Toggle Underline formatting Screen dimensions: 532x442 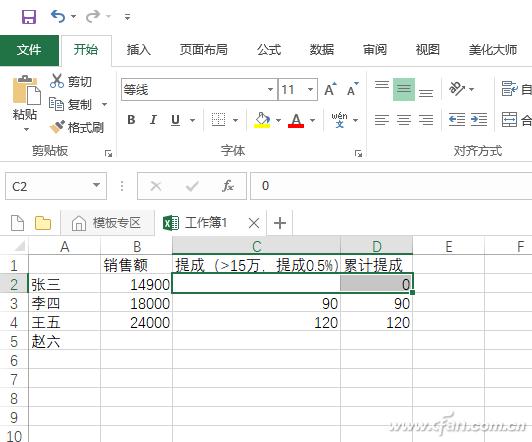point(175,120)
